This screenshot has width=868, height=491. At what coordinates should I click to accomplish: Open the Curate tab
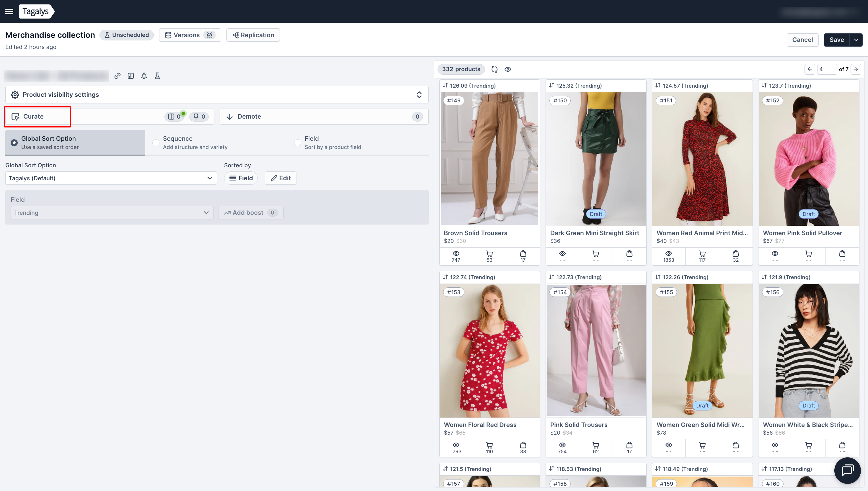tap(33, 117)
